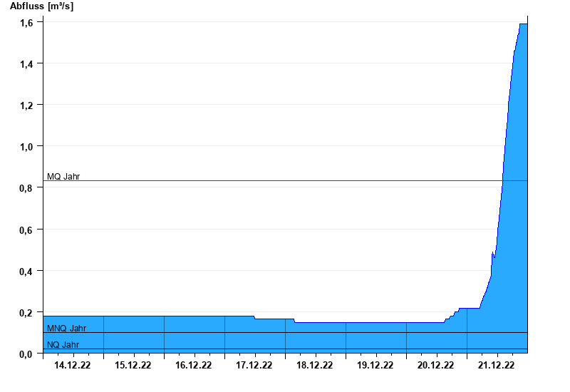
Task: Click the flat peak of the discharge curve
Action: (523, 24)
